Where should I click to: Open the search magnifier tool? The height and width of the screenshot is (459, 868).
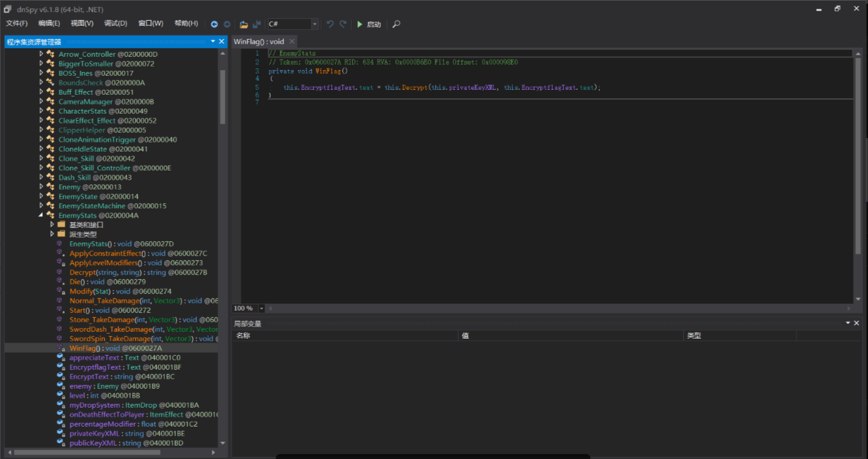click(x=396, y=24)
